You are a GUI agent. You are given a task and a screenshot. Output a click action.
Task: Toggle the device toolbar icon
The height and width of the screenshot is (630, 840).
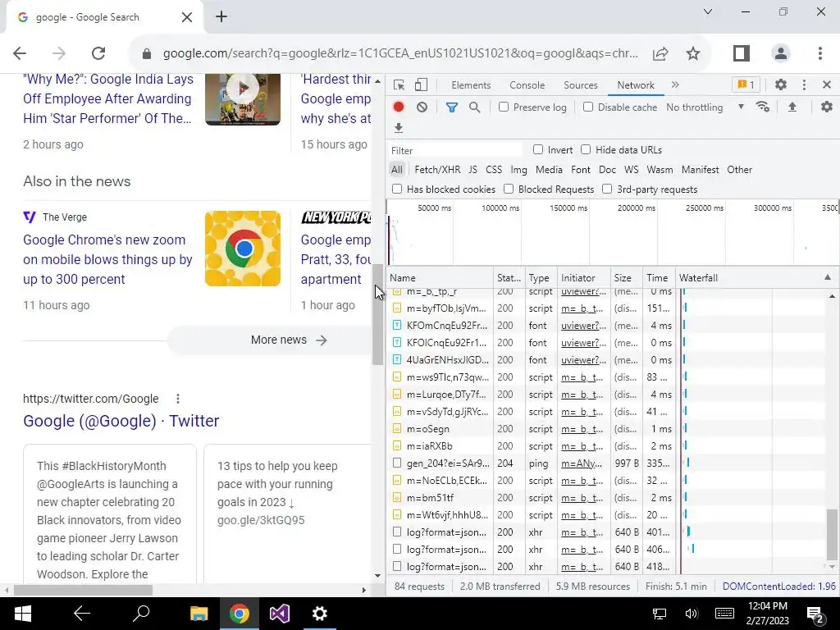421,85
